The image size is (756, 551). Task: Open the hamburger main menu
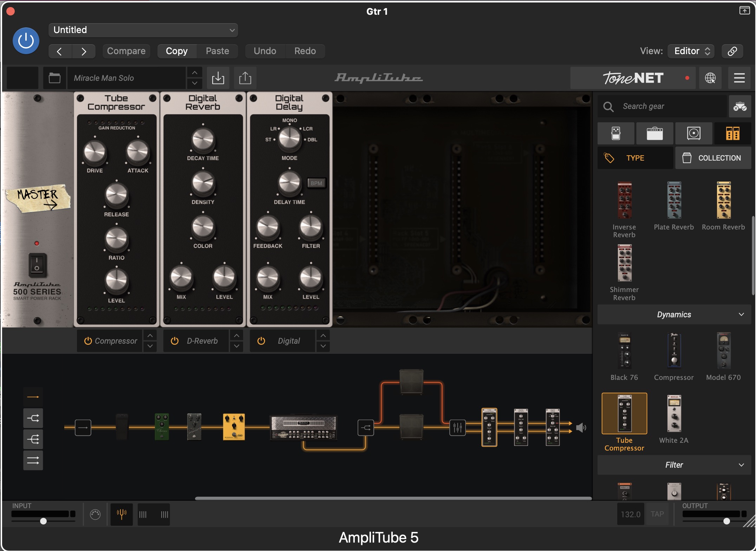[739, 78]
